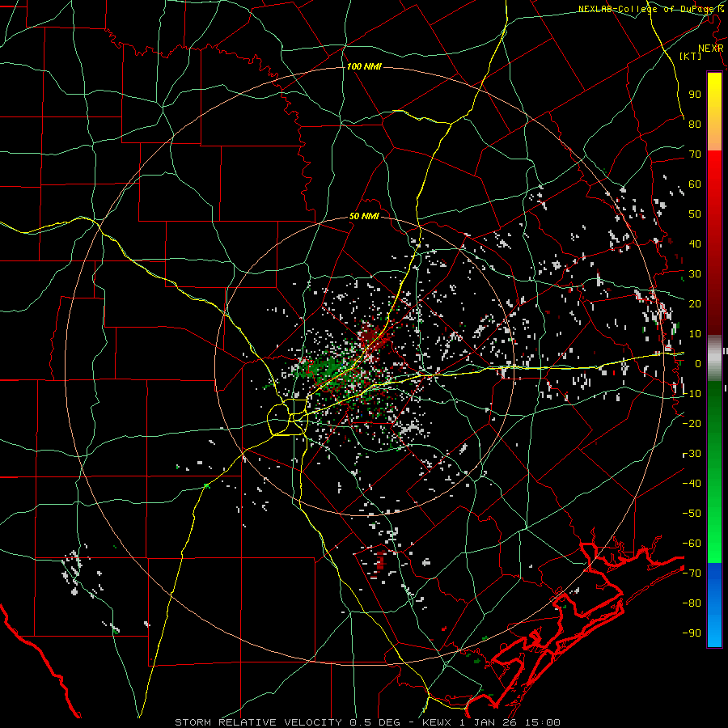Click the -10 value on the velocity scale
Image resolution: width=728 pixels, height=728 pixels.
pyautogui.click(x=692, y=394)
